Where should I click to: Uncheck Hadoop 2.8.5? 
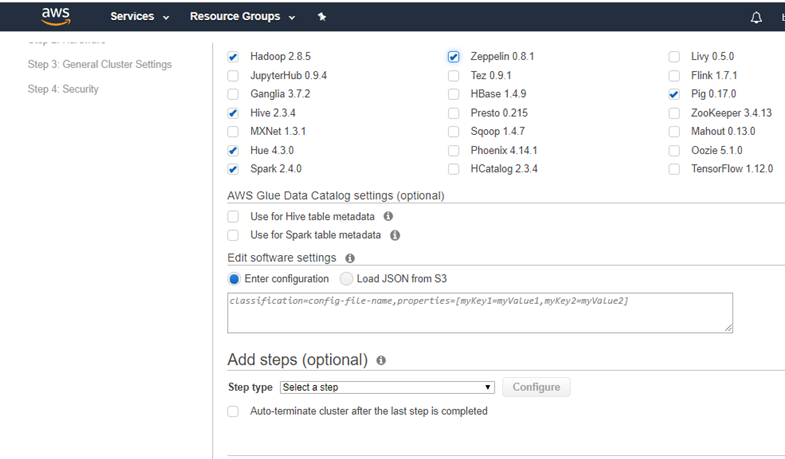click(233, 57)
